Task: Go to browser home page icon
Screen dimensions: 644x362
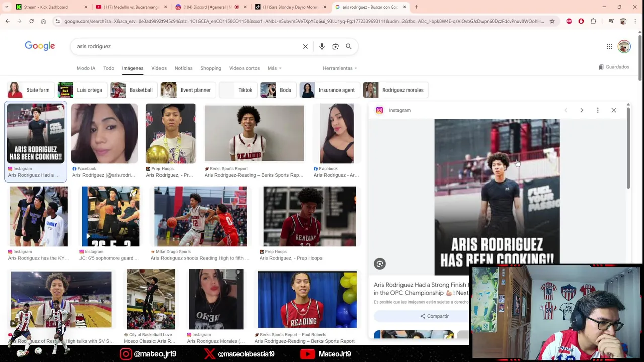Action: click(x=43, y=21)
